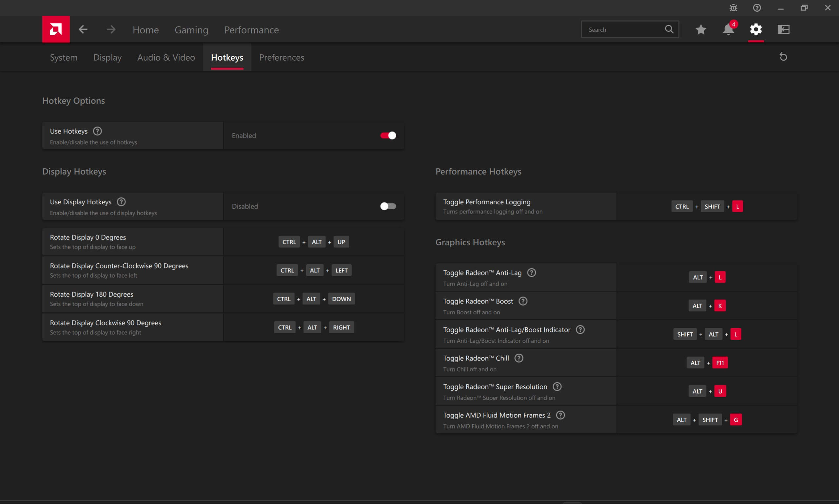
Task: Edit Rotate Display 180 hotkey DOWN key
Action: (x=341, y=299)
